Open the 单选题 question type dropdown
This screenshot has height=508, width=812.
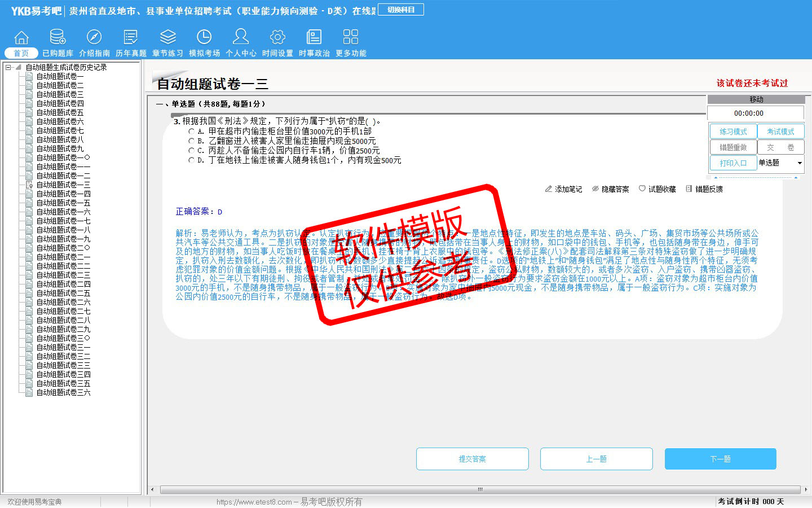[800, 163]
